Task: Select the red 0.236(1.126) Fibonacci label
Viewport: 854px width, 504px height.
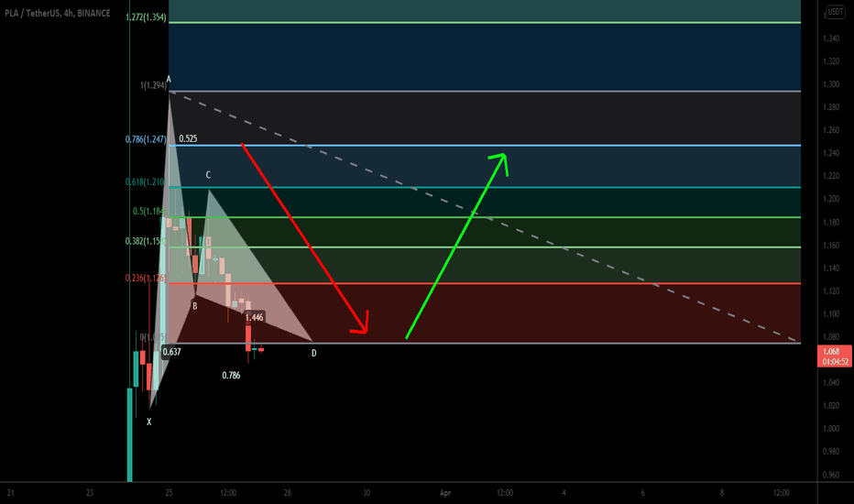Action: tap(146, 278)
